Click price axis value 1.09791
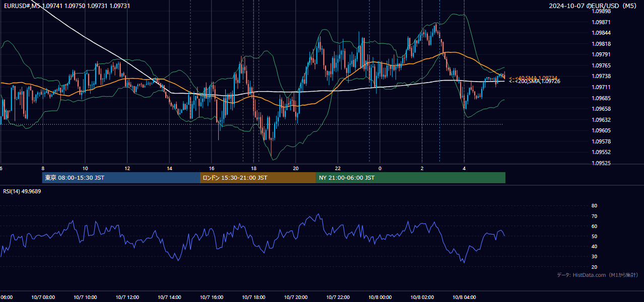 (601, 54)
